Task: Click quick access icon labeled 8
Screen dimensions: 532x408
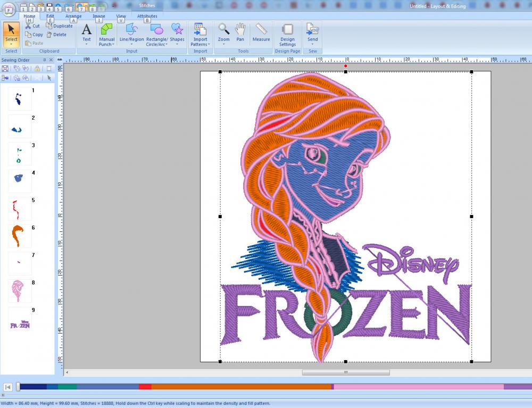Action: (x=92, y=8)
